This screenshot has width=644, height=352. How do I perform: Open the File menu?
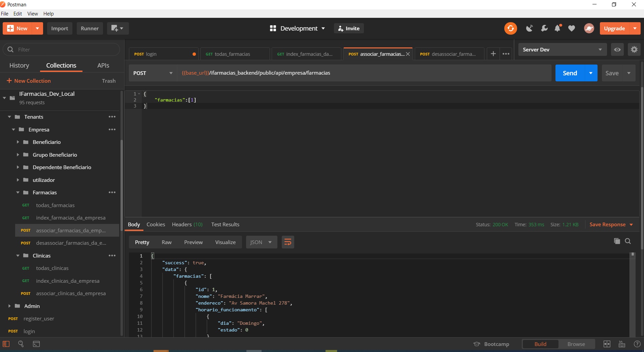tap(5, 13)
